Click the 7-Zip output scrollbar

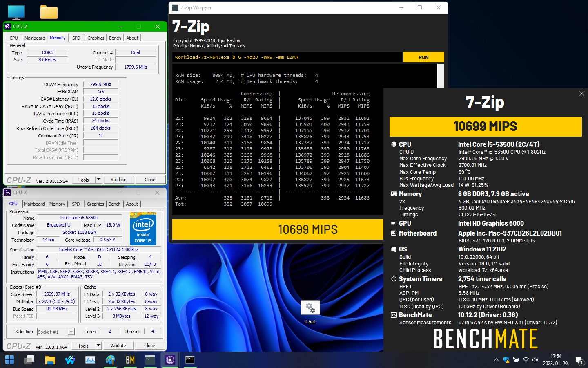click(x=441, y=76)
